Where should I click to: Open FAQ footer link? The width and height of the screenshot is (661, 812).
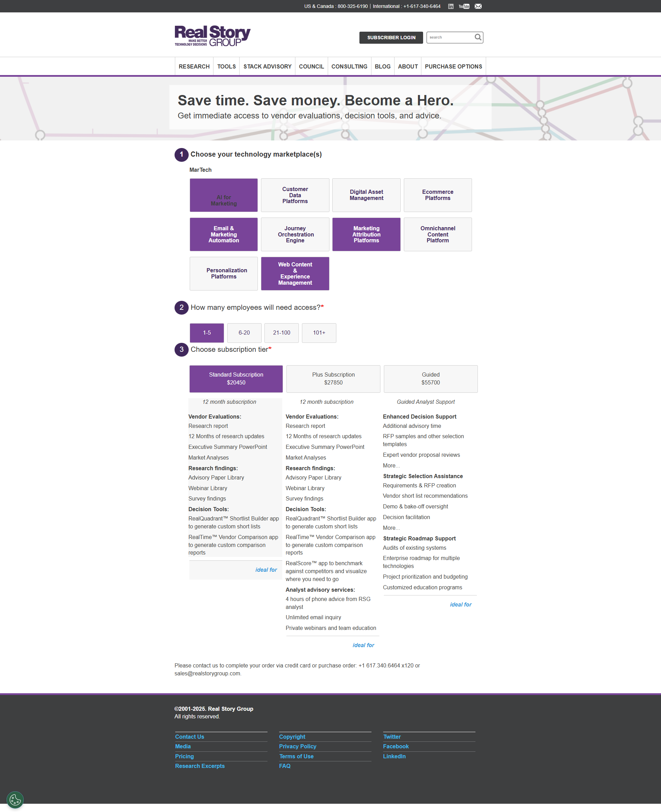point(284,766)
